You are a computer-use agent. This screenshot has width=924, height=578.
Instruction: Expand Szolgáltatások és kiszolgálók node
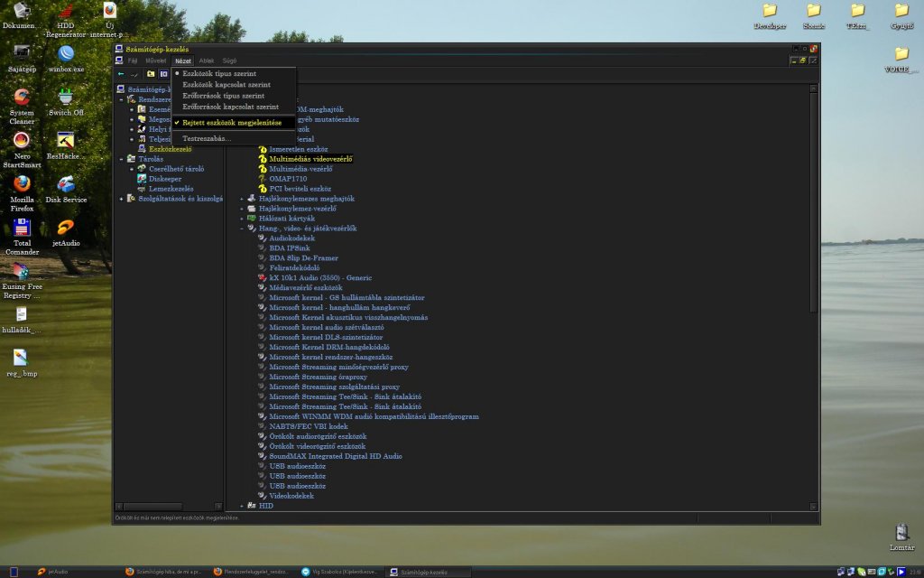pos(122,199)
